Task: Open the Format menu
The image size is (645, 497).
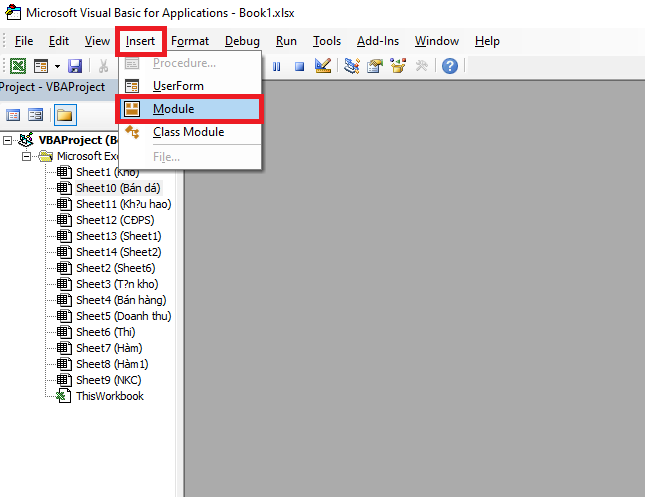Action: point(190,41)
